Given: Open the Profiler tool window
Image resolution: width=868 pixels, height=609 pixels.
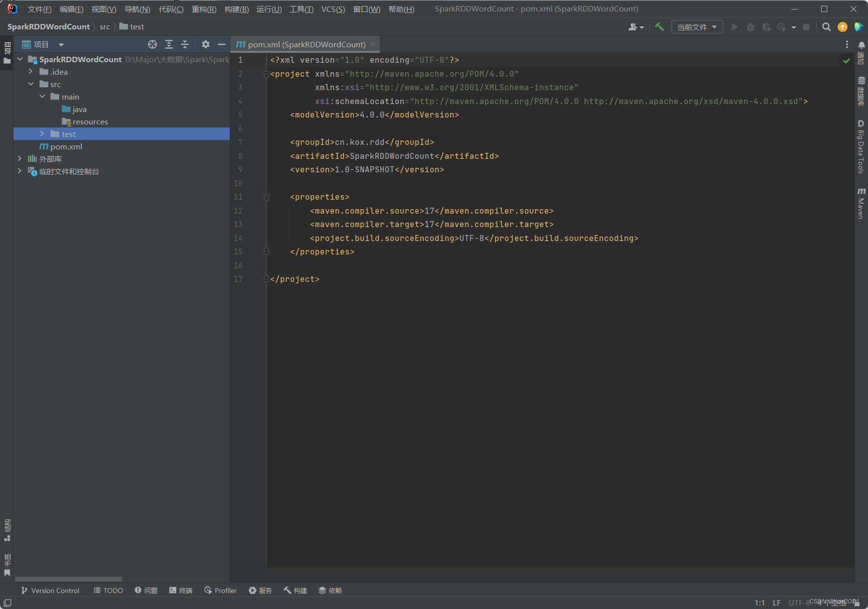Looking at the screenshot, I should pyautogui.click(x=220, y=591).
